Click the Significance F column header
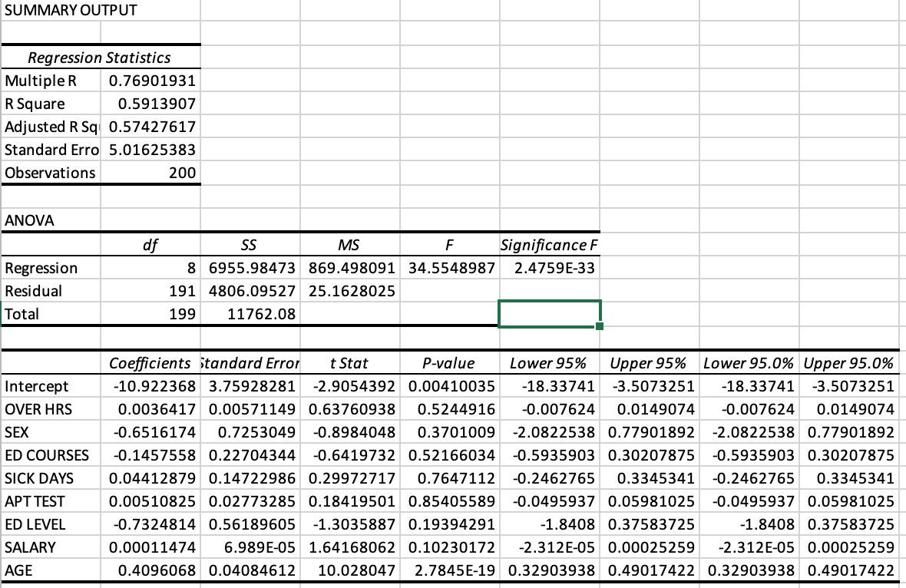The width and height of the screenshot is (906, 588). (x=547, y=244)
